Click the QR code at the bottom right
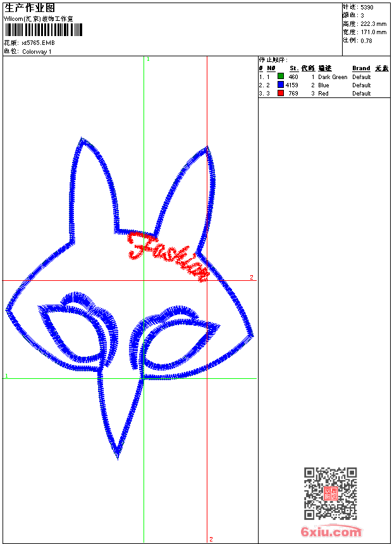This screenshot has width=392, height=544. coord(330,493)
